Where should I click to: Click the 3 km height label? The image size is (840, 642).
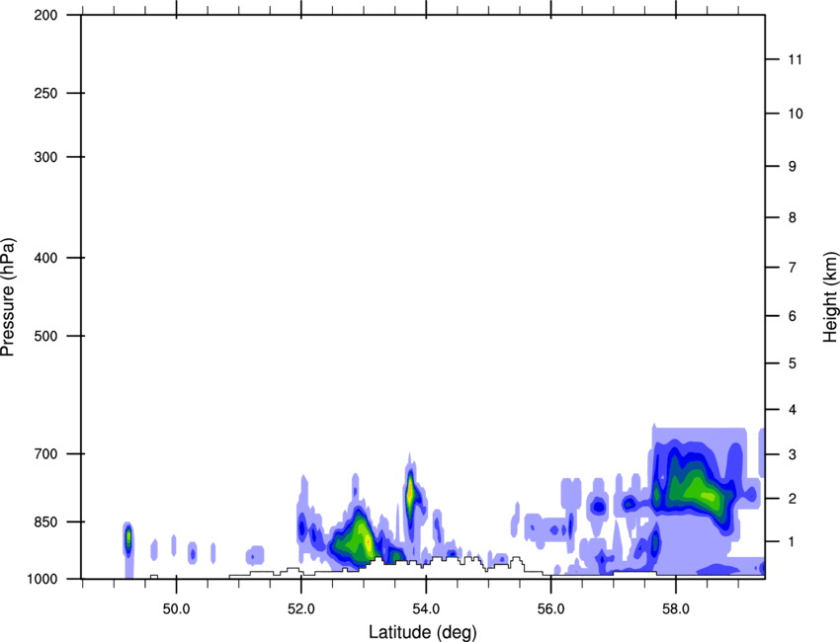pyautogui.click(x=793, y=454)
